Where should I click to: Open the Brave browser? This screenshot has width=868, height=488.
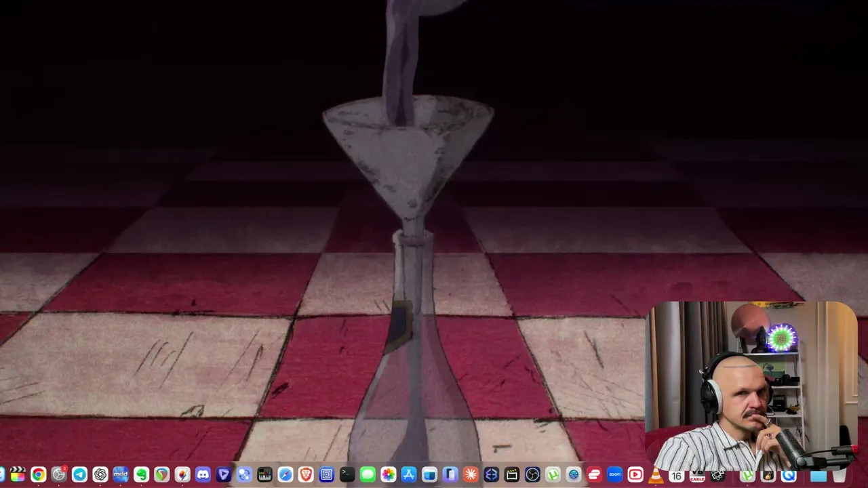(x=306, y=475)
